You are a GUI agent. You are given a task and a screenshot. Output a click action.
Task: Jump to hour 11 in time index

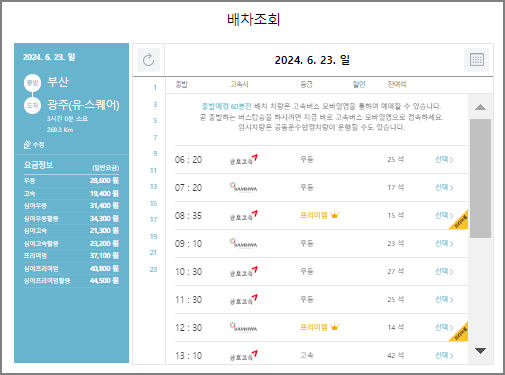pos(153,170)
